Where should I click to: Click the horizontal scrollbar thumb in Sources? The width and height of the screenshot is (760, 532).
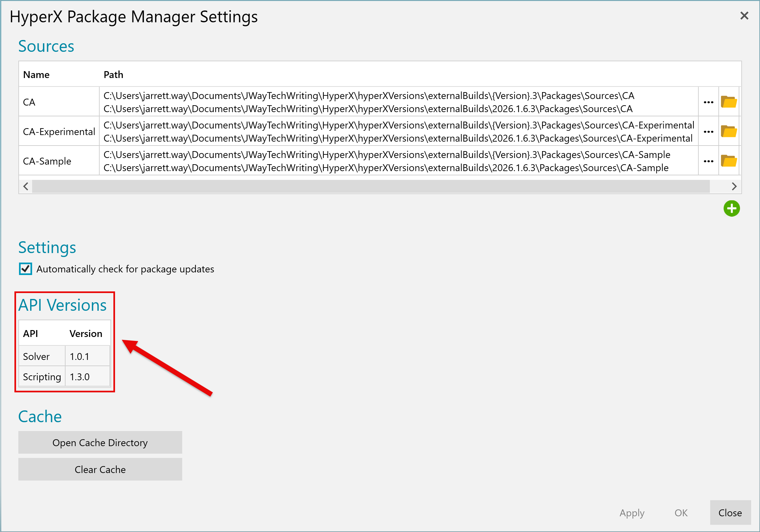[371, 187]
